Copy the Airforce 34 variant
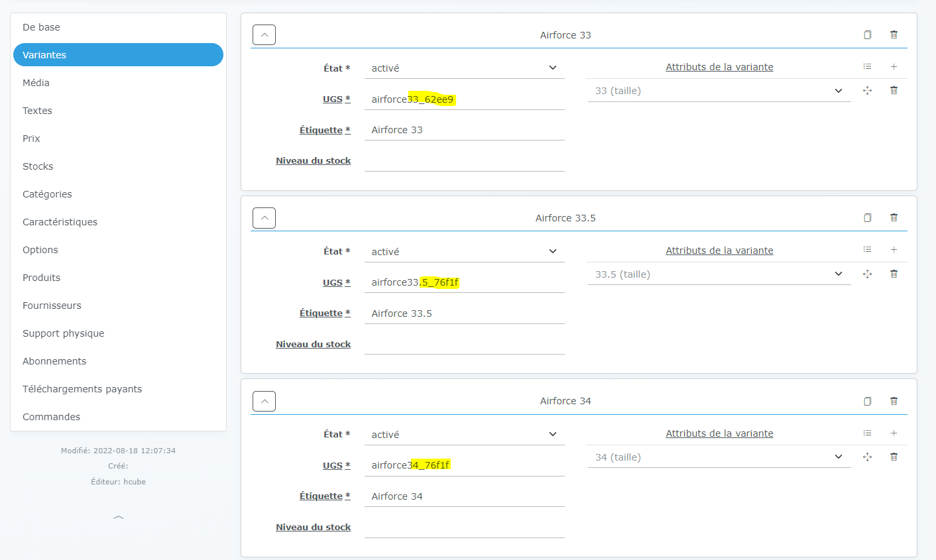The image size is (936, 560). click(x=867, y=401)
